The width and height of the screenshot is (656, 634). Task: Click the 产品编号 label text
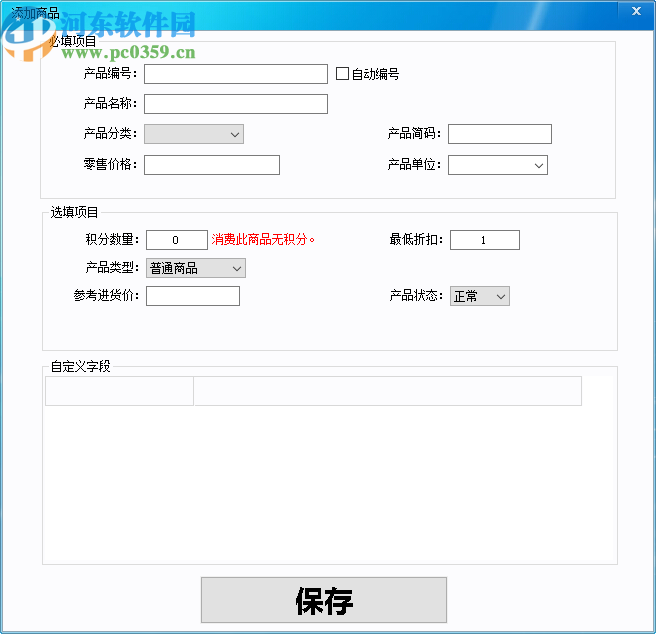pyautogui.click(x=110, y=74)
